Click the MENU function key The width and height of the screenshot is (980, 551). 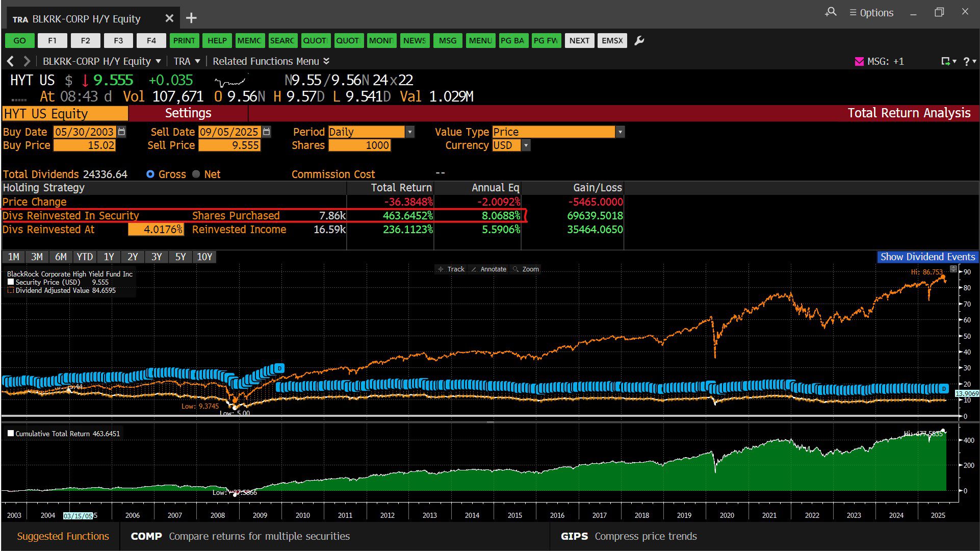tap(480, 40)
